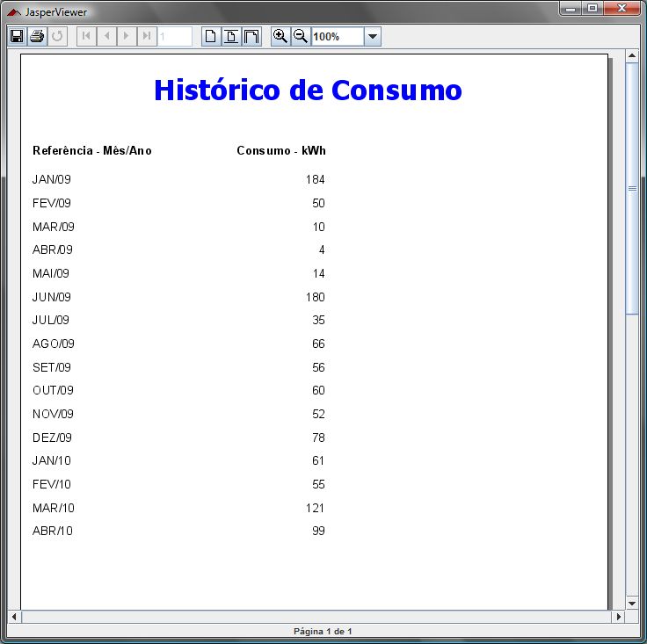Maximize the JasperViewer window
The image size is (647, 644).
coord(592,9)
